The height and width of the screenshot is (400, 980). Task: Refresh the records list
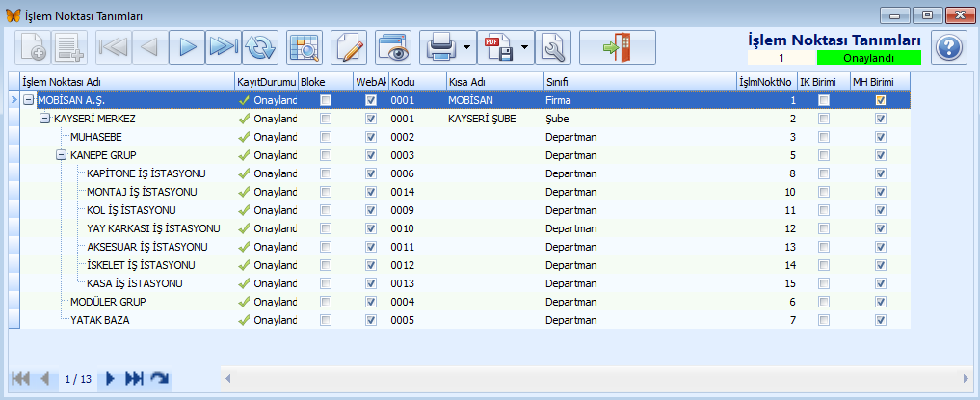pos(260,47)
